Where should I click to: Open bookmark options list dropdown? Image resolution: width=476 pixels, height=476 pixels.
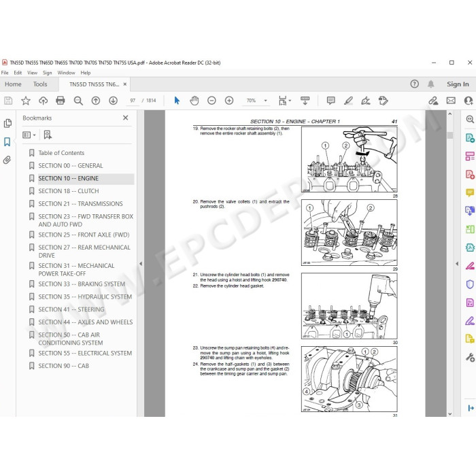(29, 135)
